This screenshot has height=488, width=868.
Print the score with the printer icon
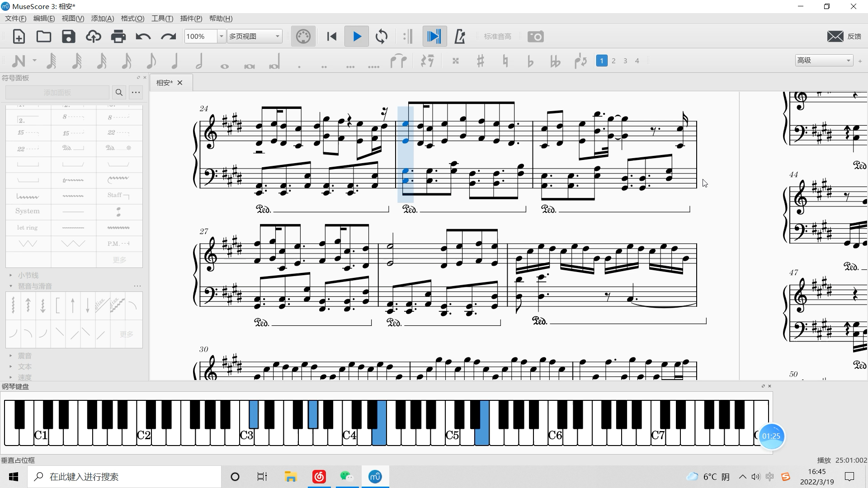118,37
